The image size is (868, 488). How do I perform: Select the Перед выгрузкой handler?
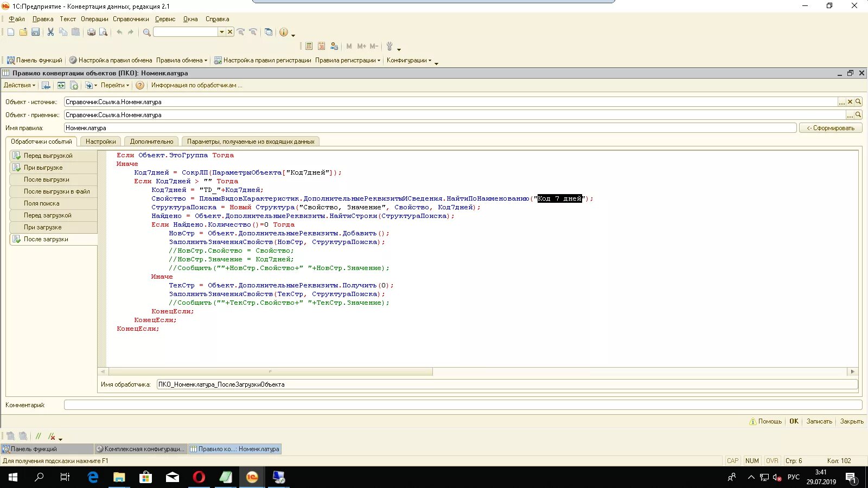click(54, 156)
